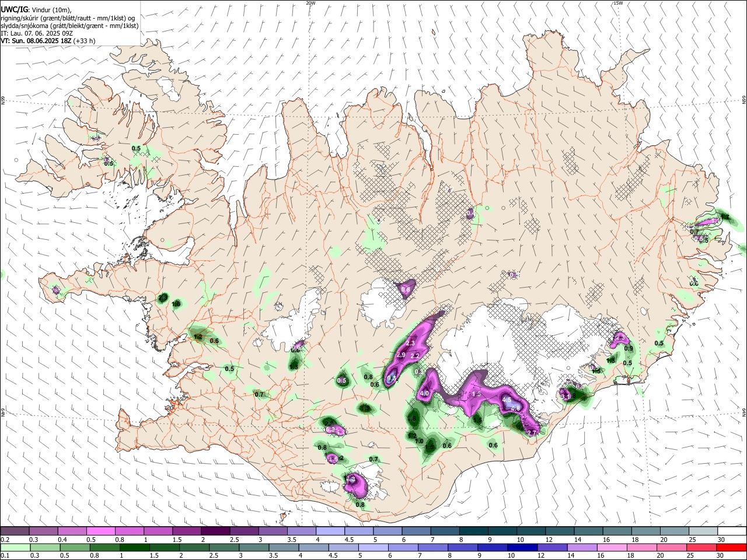The width and height of the screenshot is (747, 560).
Task: Pick upper scale dark purple swatch between 2 and 2.5
Action: (215, 531)
